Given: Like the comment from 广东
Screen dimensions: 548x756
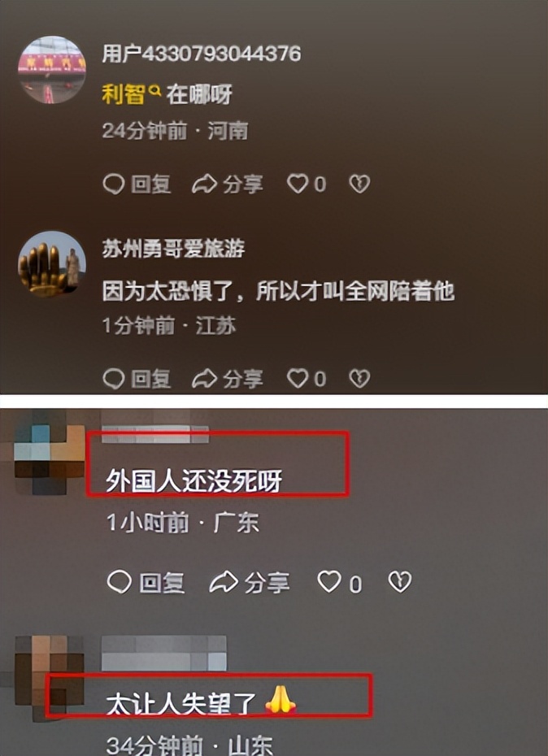Looking at the screenshot, I should point(340,584).
